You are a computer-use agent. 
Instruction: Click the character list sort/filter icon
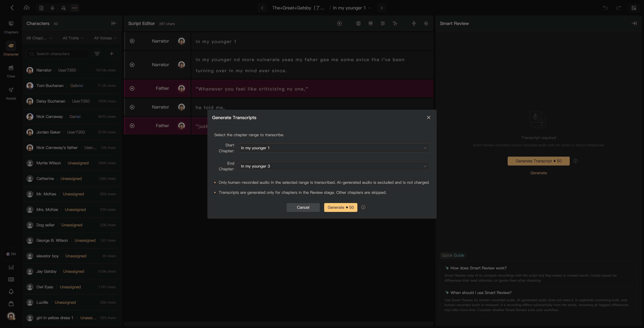click(97, 54)
